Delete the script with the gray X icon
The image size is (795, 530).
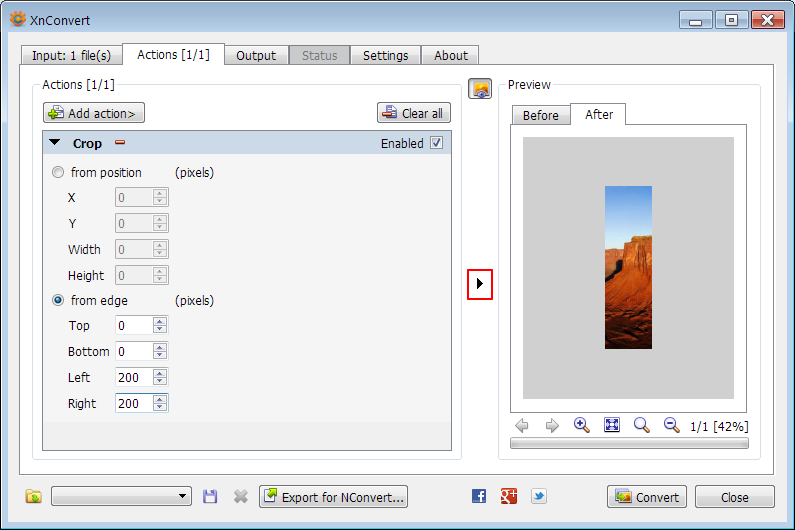click(241, 497)
